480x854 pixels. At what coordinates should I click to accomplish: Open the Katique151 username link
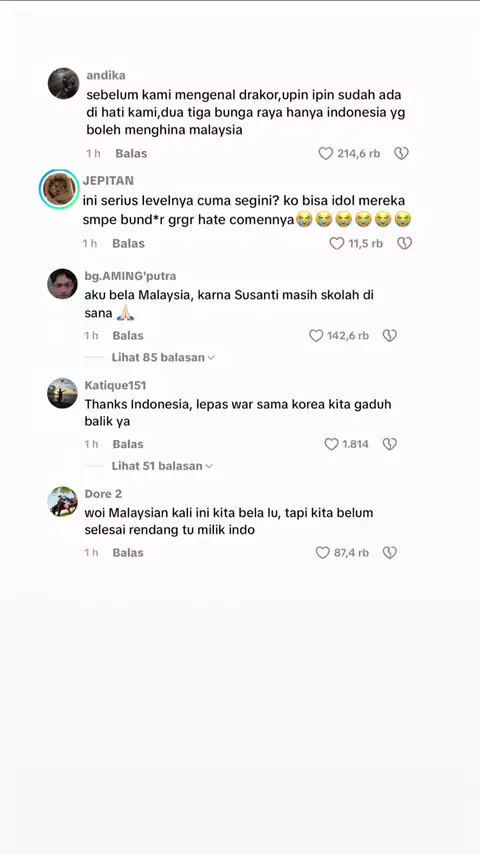pyautogui.click(x=116, y=386)
